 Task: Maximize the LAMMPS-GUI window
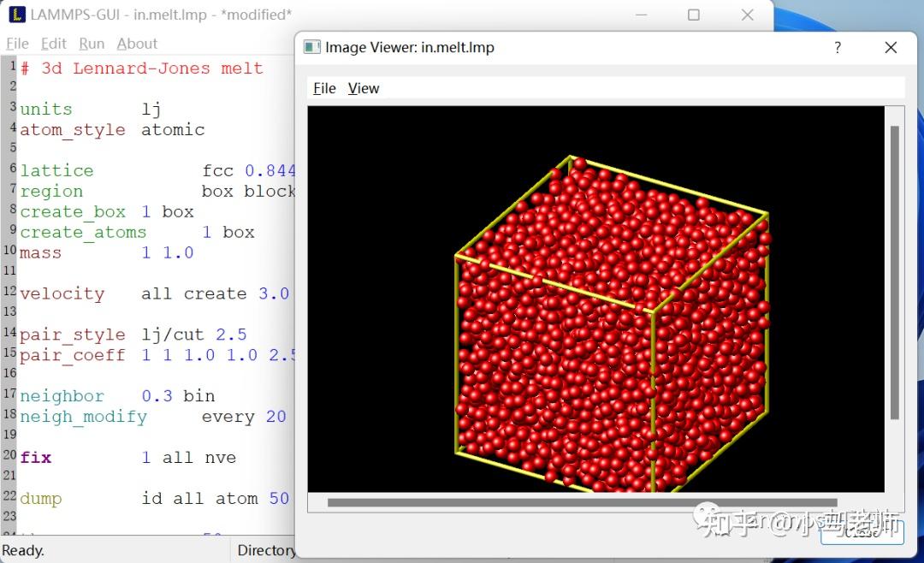694,15
